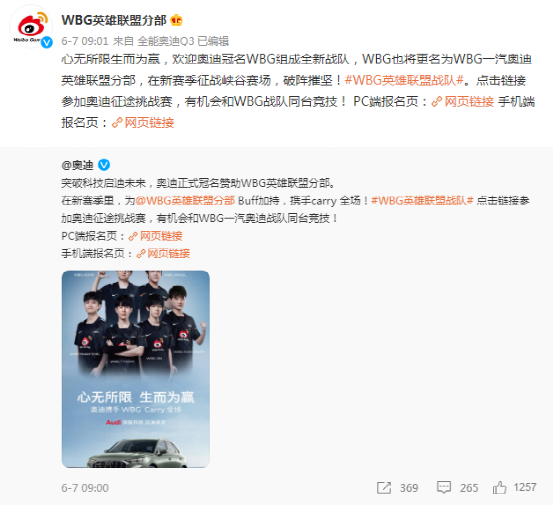The image size is (553, 505).
Task: Open the WBG team Audi poster thumbnail
Action: point(136,369)
